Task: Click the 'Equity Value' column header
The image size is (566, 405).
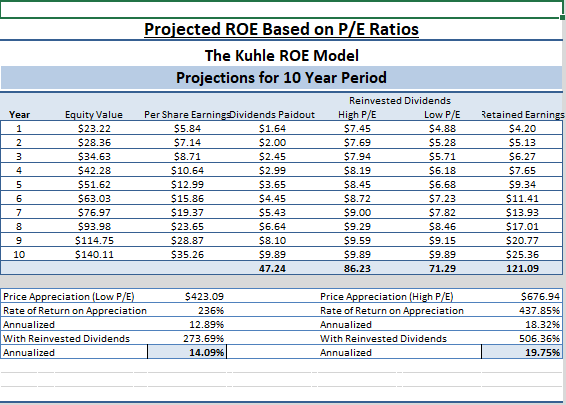Action: click(x=94, y=115)
